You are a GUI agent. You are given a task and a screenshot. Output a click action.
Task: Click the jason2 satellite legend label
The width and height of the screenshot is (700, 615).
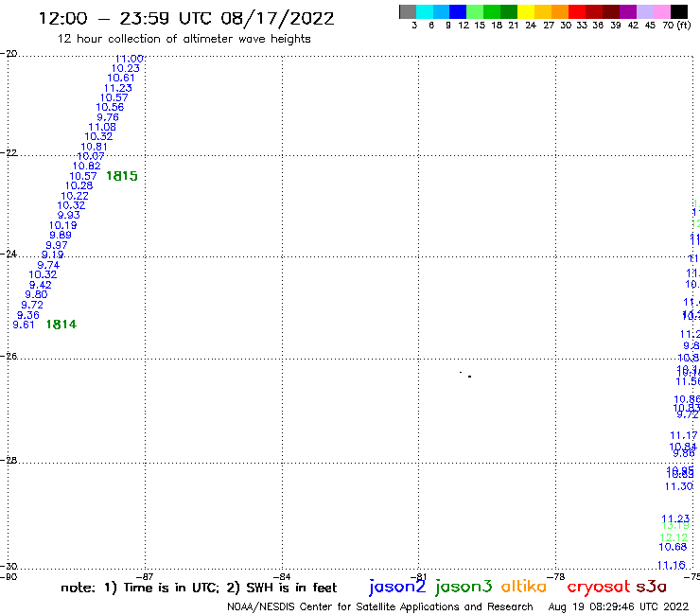click(x=397, y=587)
